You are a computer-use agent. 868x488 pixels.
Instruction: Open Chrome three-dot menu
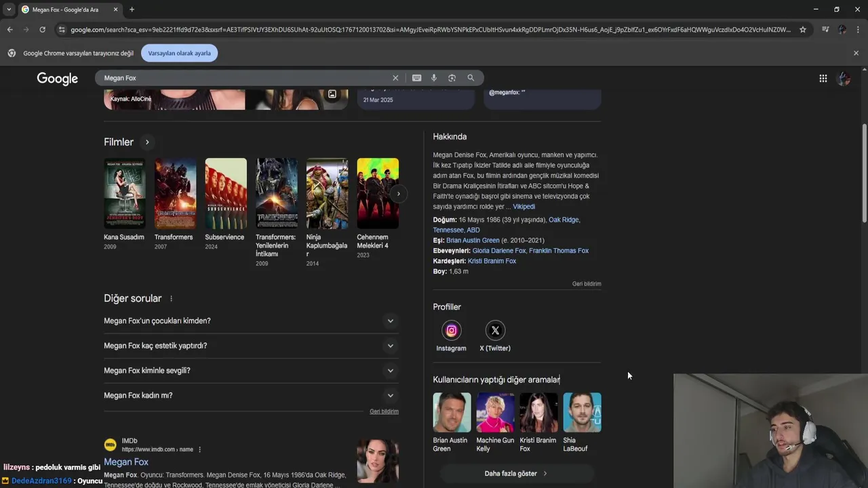[x=859, y=30]
